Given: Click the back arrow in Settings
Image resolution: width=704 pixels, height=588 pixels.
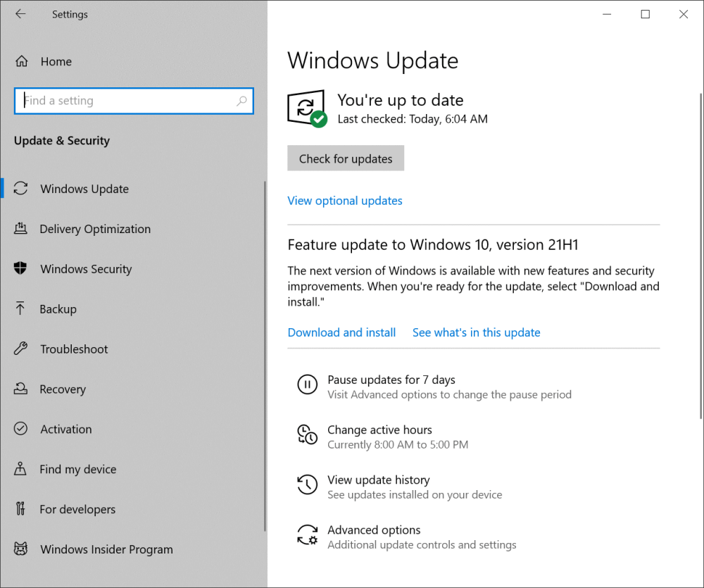Looking at the screenshot, I should tap(20, 14).
